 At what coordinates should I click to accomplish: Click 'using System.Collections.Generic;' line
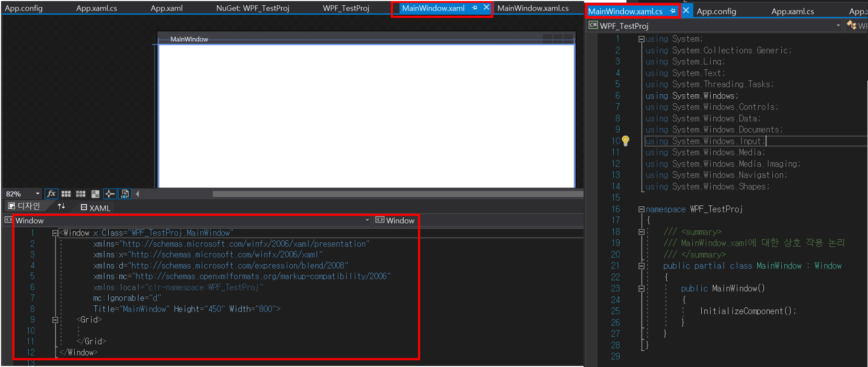point(718,50)
